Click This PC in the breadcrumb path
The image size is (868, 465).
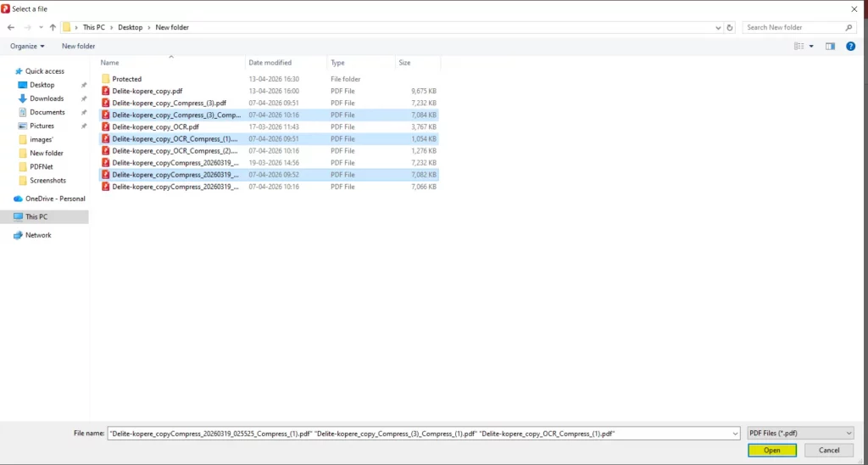93,27
